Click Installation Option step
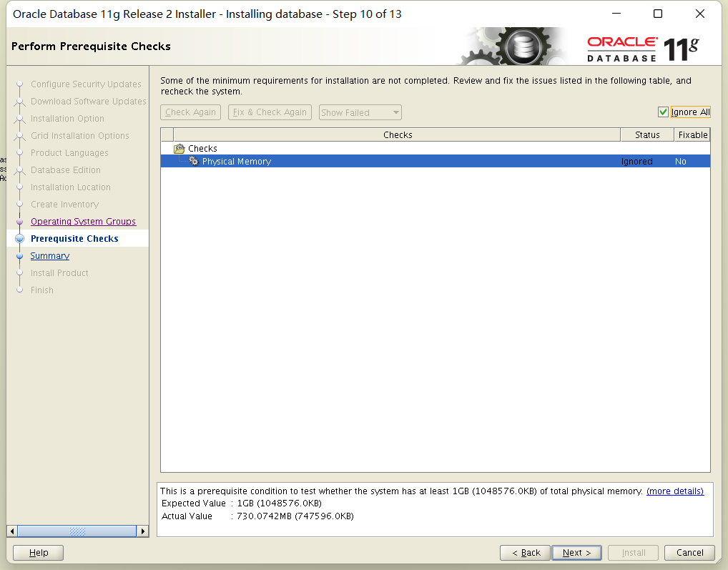This screenshot has width=728, height=570. 67,119
